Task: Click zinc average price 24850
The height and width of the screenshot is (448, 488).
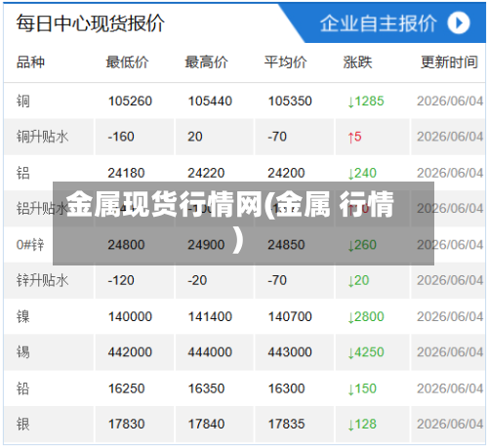Action: click(286, 245)
